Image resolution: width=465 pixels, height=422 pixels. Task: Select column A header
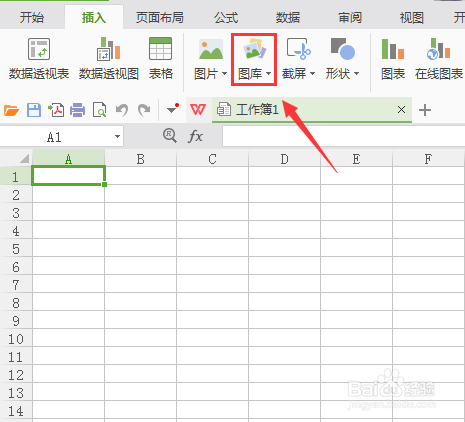[x=68, y=159]
